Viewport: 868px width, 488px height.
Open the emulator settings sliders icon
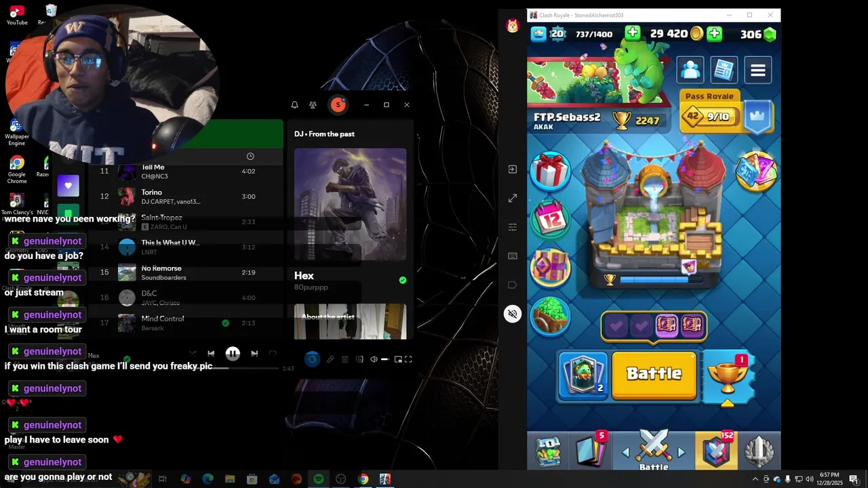point(513,227)
